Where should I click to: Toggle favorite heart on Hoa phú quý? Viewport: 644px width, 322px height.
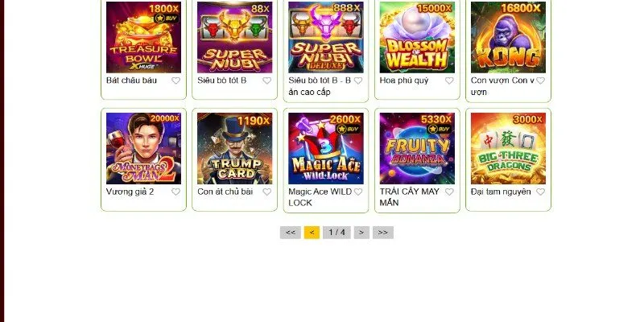point(449,80)
